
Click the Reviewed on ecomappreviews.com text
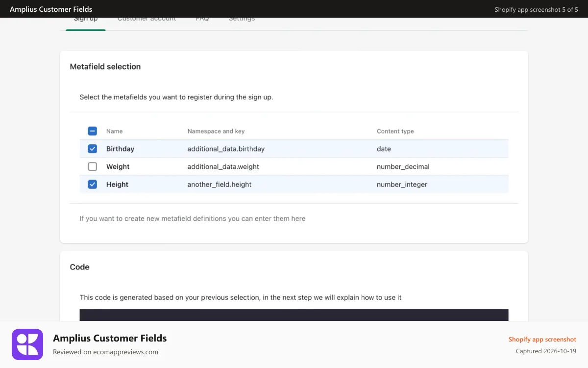tap(105, 352)
